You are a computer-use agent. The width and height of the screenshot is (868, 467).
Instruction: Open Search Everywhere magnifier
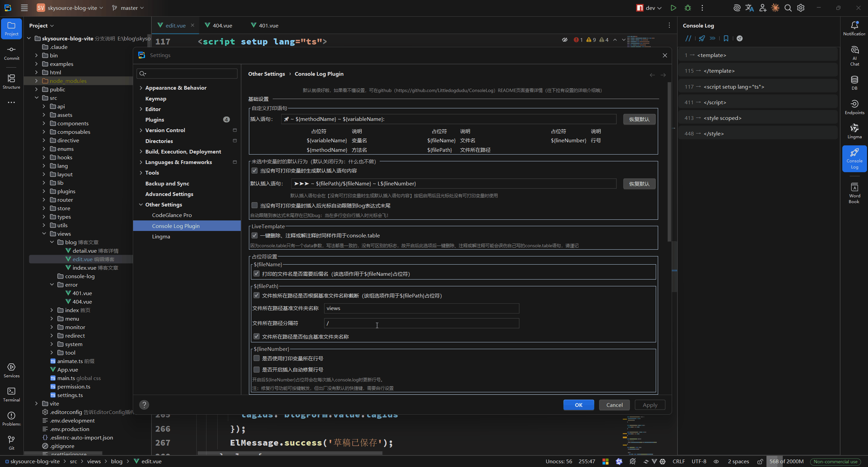(x=788, y=8)
